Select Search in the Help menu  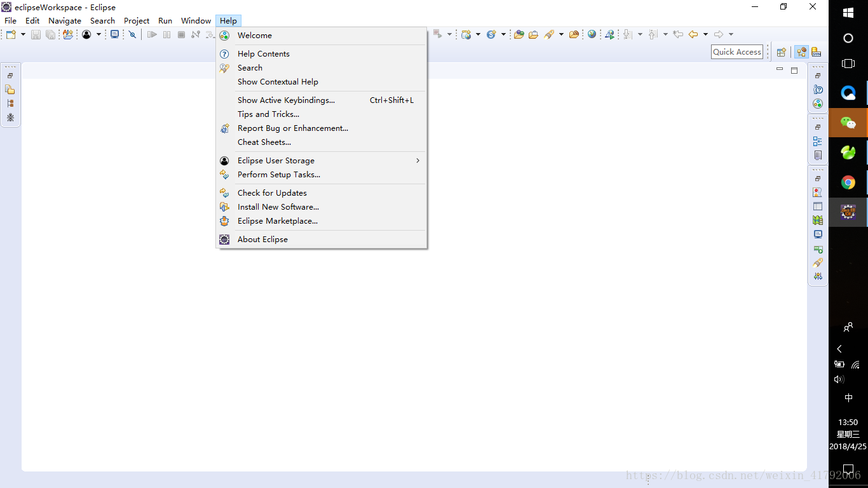[x=322, y=68]
